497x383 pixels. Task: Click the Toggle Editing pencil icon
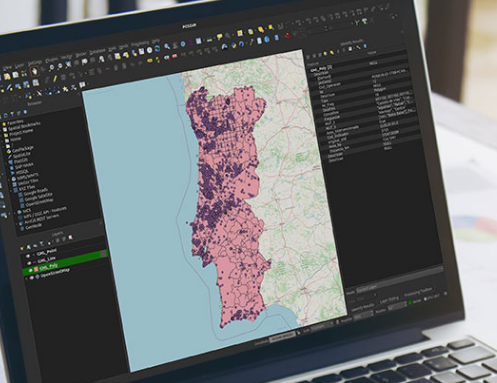pos(55,78)
